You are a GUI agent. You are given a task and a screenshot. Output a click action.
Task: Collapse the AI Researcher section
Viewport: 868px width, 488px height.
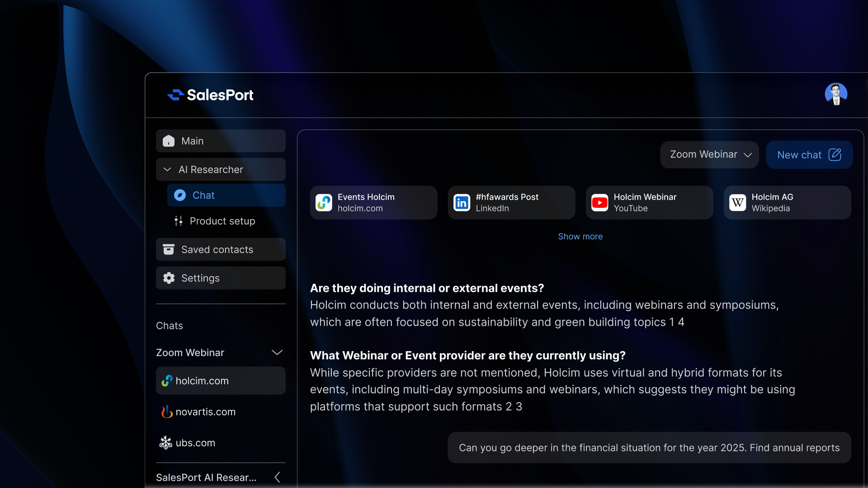coord(167,169)
